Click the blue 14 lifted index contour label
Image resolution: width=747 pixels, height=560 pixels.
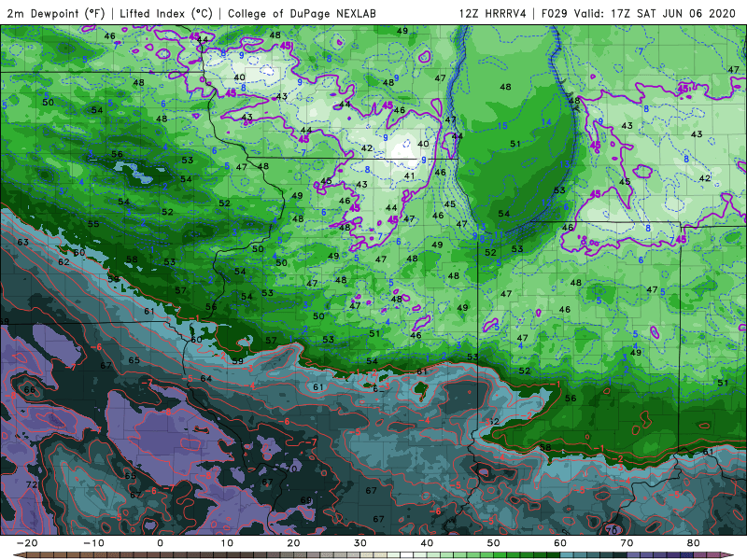(x=546, y=122)
